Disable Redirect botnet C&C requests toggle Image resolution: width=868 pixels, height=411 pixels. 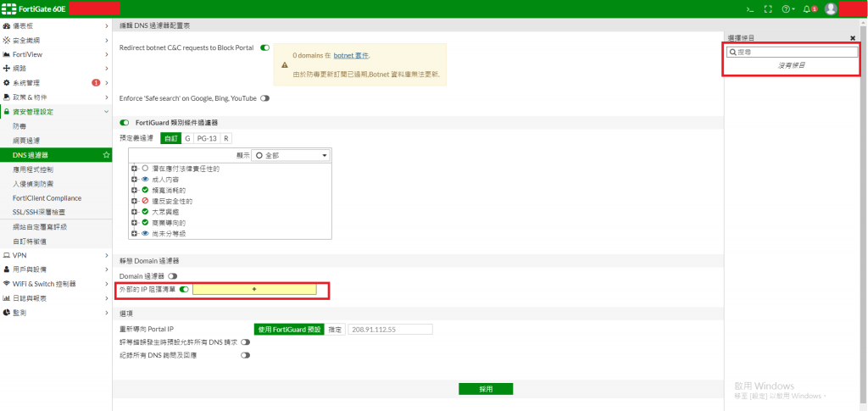[264, 48]
